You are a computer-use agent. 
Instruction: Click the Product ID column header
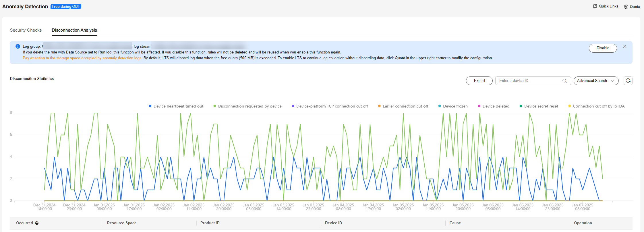(x=210, y=223)
